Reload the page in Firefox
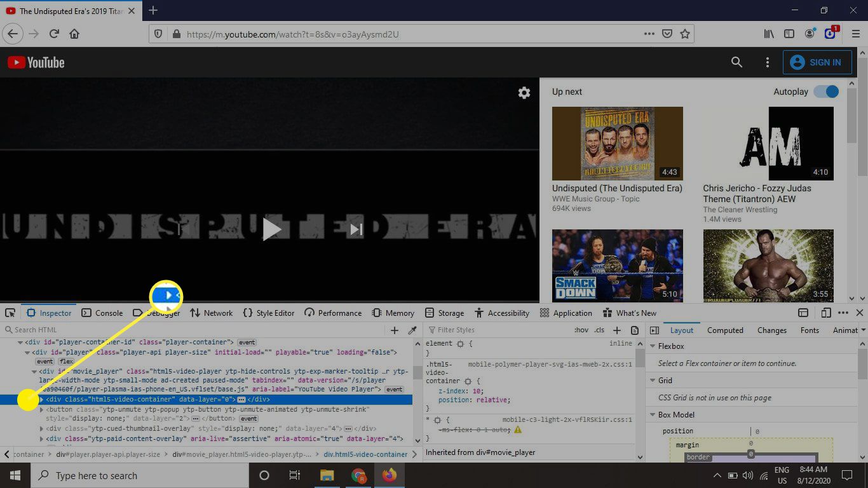Image resolution: width=868 pixels, height=488 pixels. (x=54, y=34)
